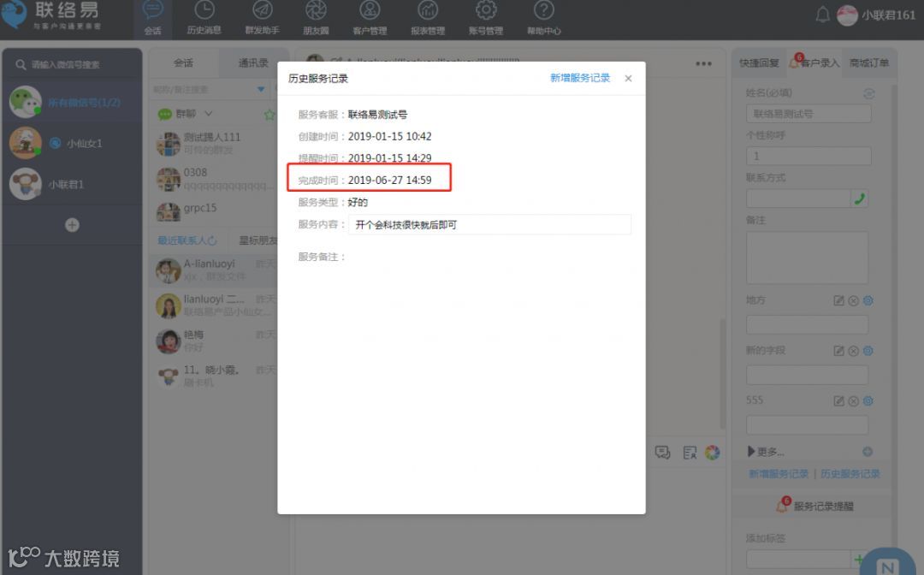Open 帮助中心 help question-mark icon
Screen dimensions: 924x575
(x=544, y=10)
